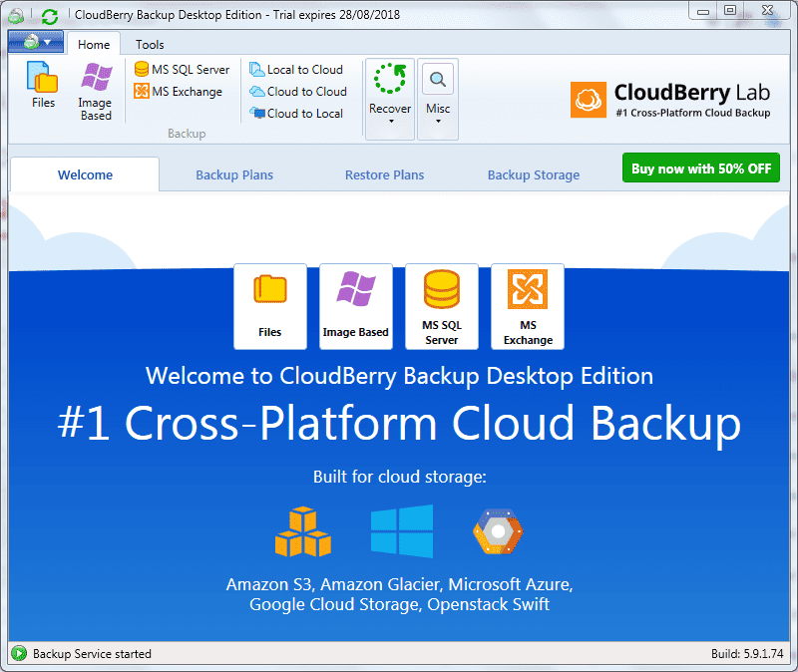Go to the Restore Plans tab
Image resolution: width=798 pixels, height=672 pixels.
[x=384, y=175]
